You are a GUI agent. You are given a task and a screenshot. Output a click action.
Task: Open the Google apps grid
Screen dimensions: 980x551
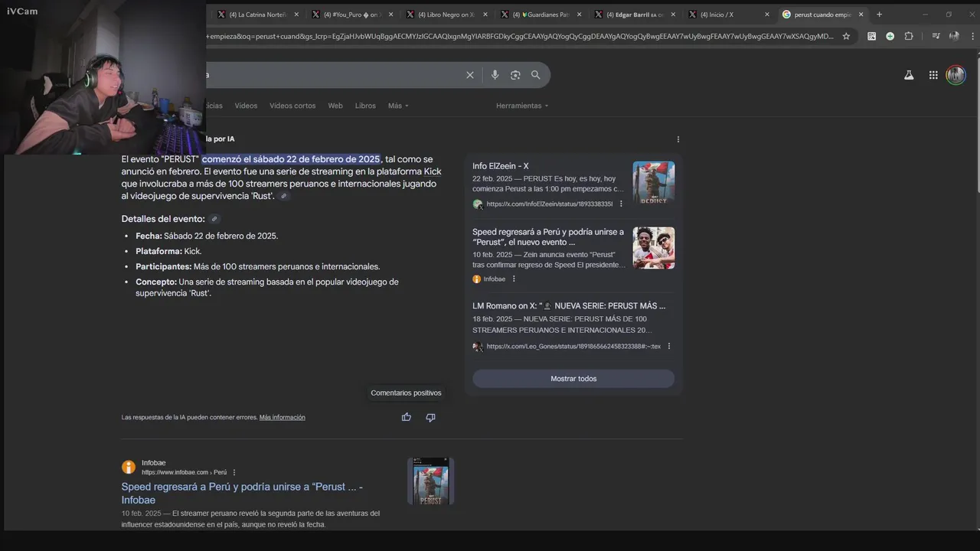(933, 75)
